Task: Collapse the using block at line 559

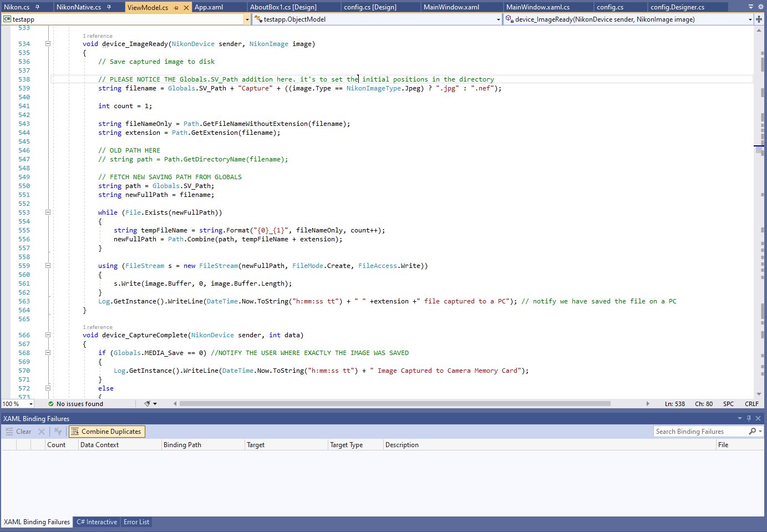Action: (48, 266)
